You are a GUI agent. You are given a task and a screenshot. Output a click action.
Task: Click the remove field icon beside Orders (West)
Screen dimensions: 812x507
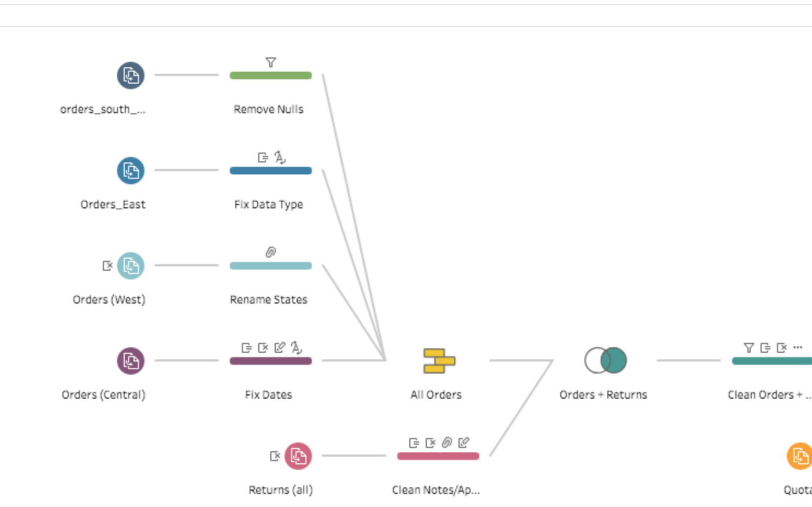point(108,266)
